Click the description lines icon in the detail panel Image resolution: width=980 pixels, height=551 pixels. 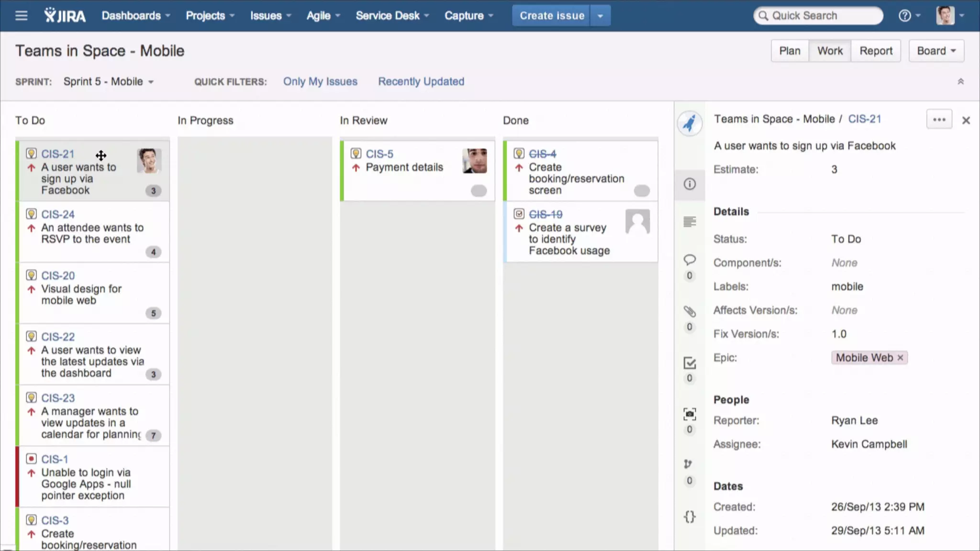click(x=690, y=222)
